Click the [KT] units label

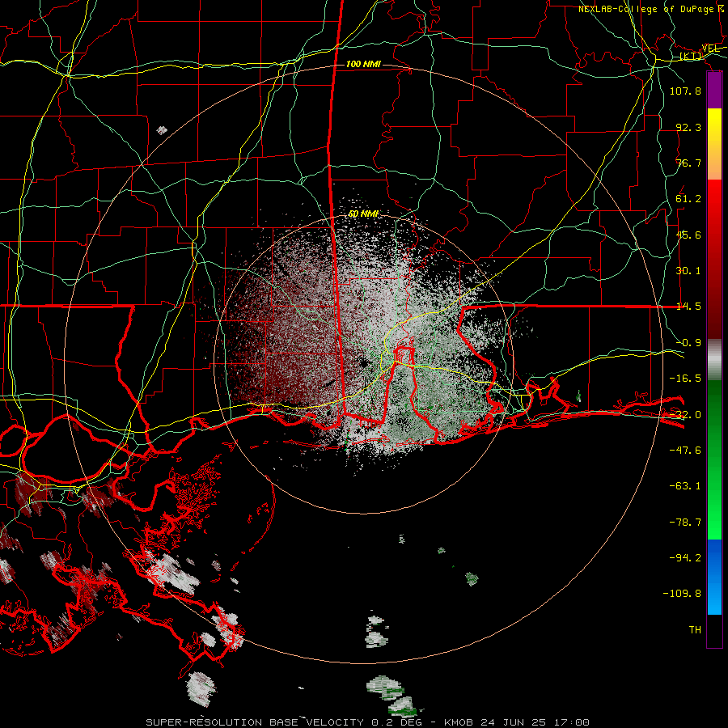tap(691, 56)
